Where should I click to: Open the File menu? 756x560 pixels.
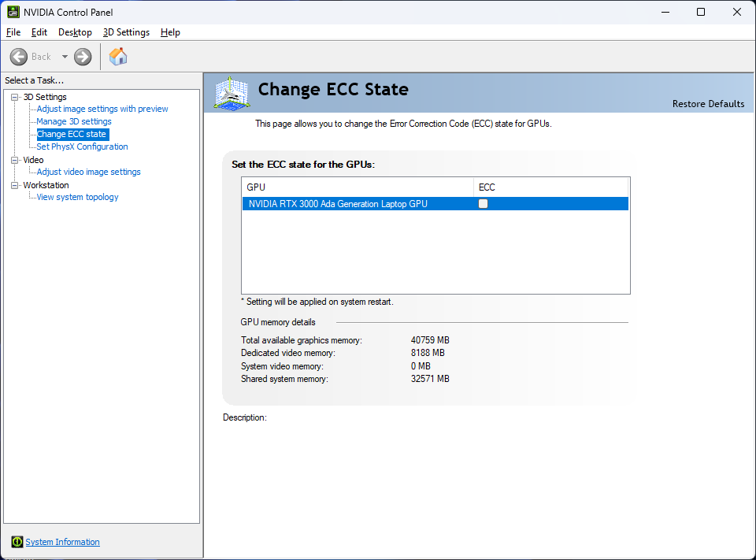[13, 32]
